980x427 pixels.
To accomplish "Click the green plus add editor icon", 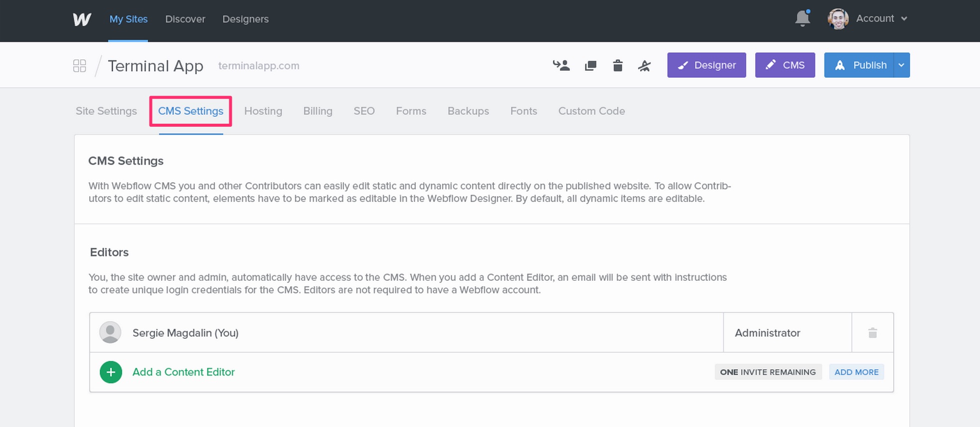I will (x=111, y=372).
